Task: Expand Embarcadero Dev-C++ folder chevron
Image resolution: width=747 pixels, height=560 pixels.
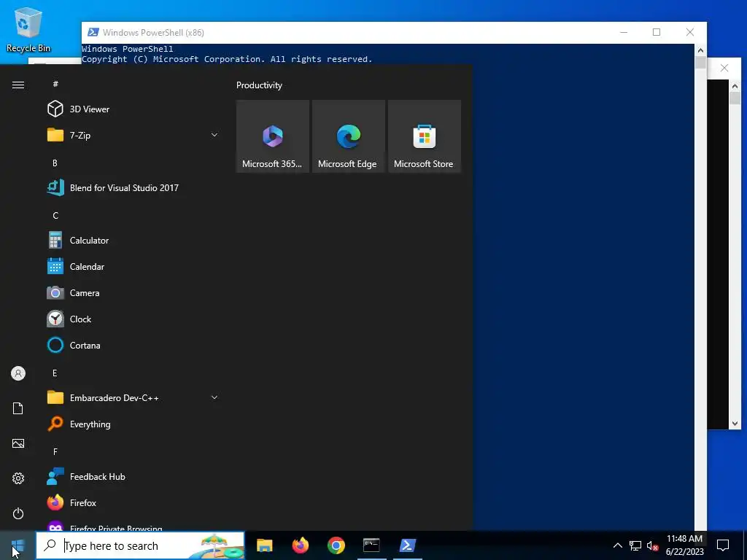Action: [x=214, y=397]
